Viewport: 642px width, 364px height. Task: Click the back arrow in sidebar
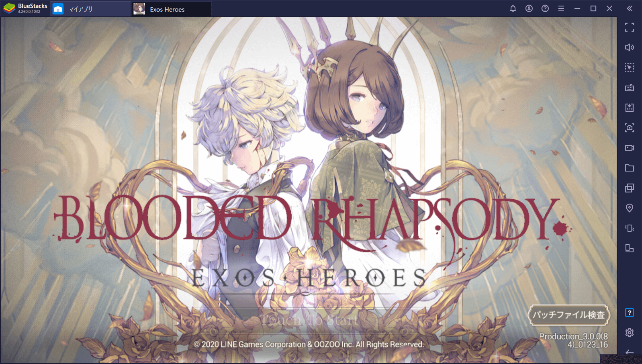point(630,352)
